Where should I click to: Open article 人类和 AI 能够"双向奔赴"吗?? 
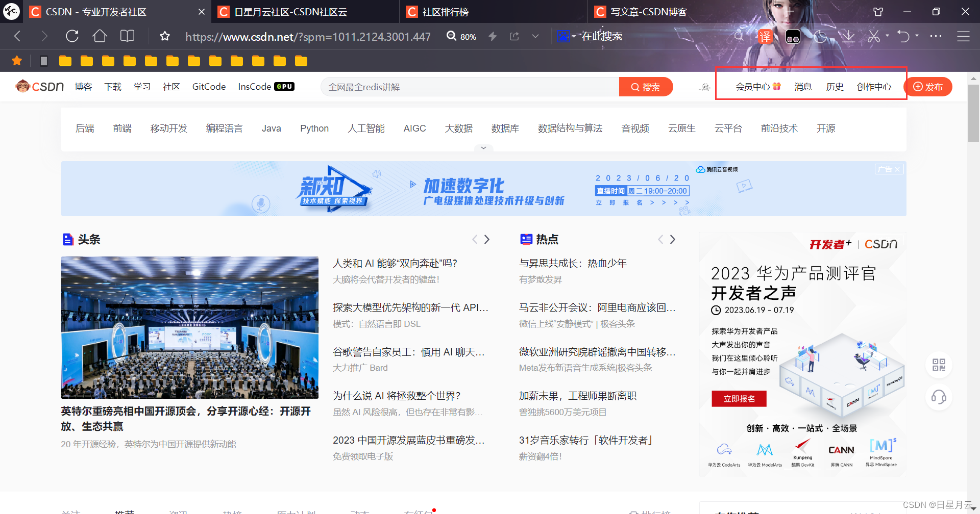(x=395, y=263)
